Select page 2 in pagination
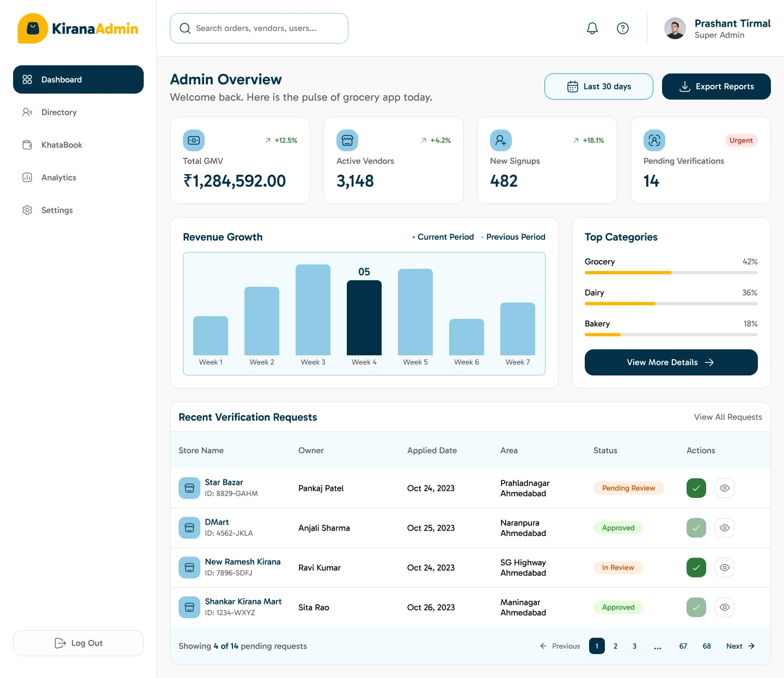 click(615, 646)
